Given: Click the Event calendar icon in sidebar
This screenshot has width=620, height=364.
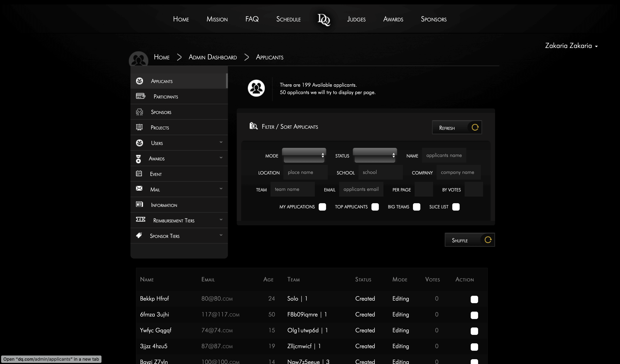Looking at the screenshot, I should (139, 173).
